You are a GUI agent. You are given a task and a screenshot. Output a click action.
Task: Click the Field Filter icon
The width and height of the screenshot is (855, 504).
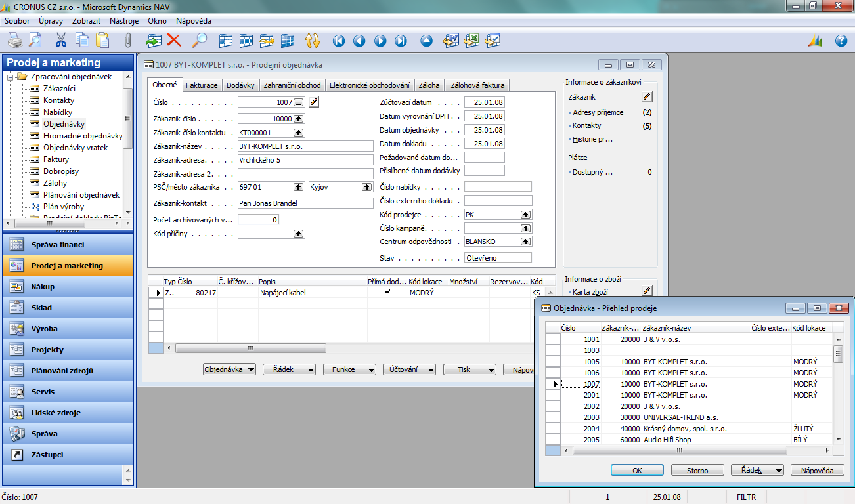coord(226,41)
